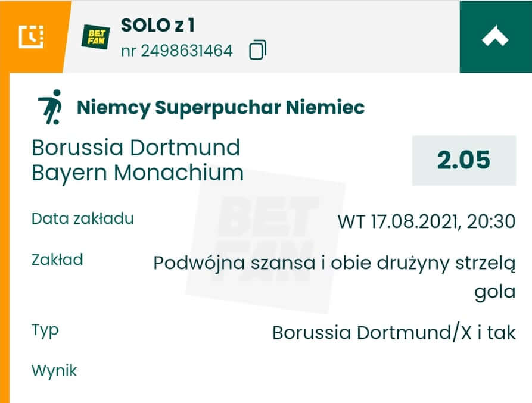This screenshot has height=403, width=532.
Task: Collapse the bet slip with chevron
Action: point(495,37)
